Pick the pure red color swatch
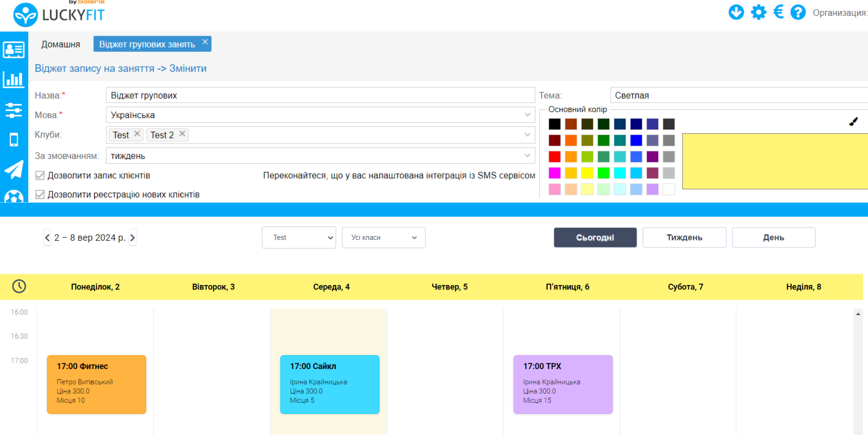The width and height of the screenshot is (868, 437). click(555, 157)
